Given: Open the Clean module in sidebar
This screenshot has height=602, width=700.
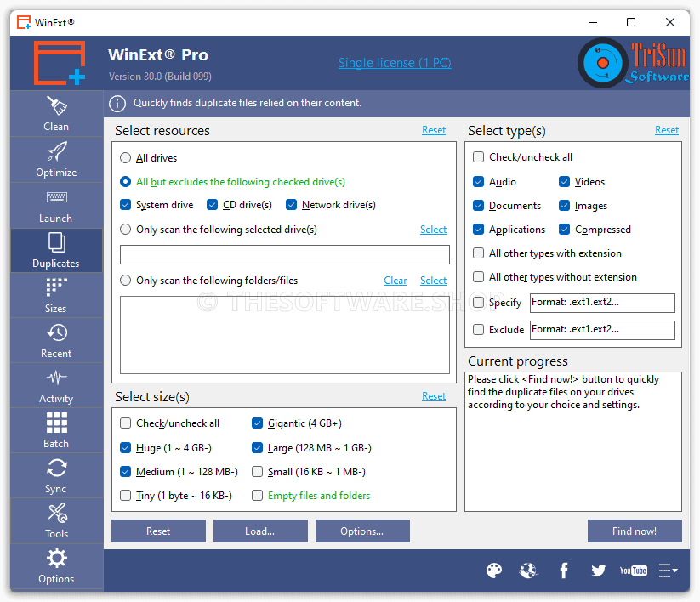Looking at the screenshot, I should pos(56,114).
